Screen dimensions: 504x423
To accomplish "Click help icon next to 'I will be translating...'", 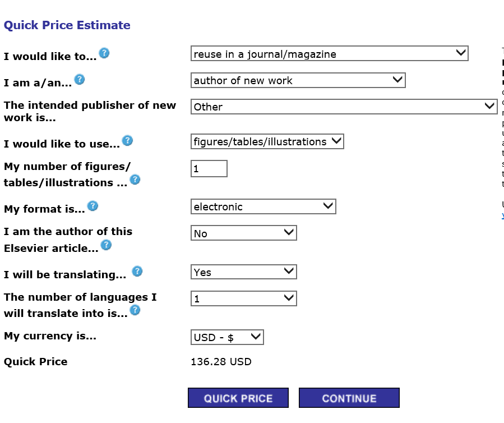I will (137, 272).
